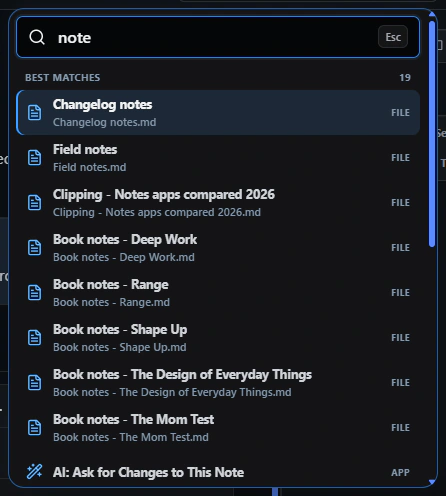Click the BEST MATCHES section heading
The width and height of the screenshot is (446, 496).
[63, 78]
